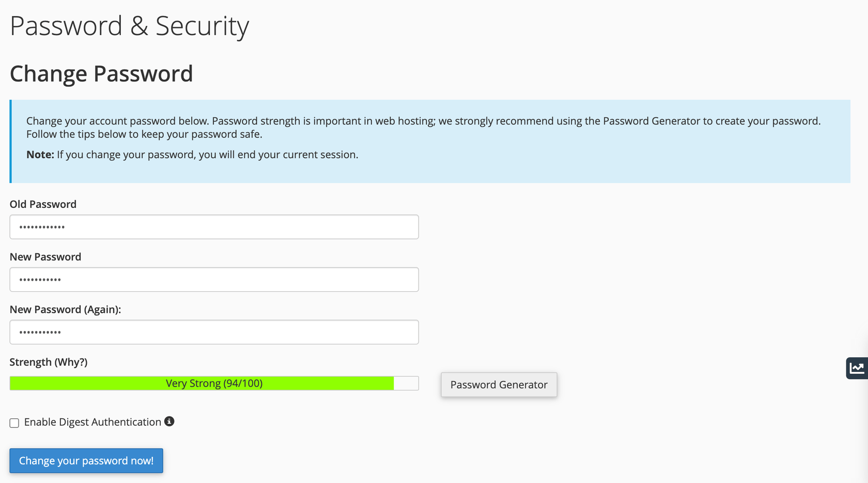This screenshot has width=868, height=483.
Task: Click the green Very Strong strength bar
Action: coord(202,383)
